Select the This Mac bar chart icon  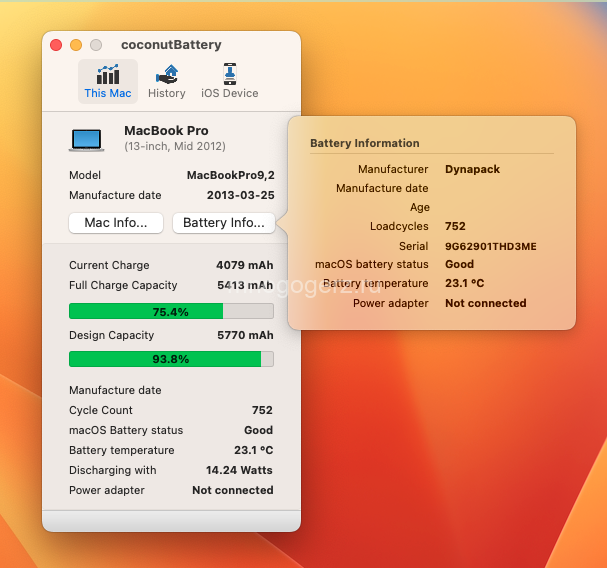[x=108, y=74]
